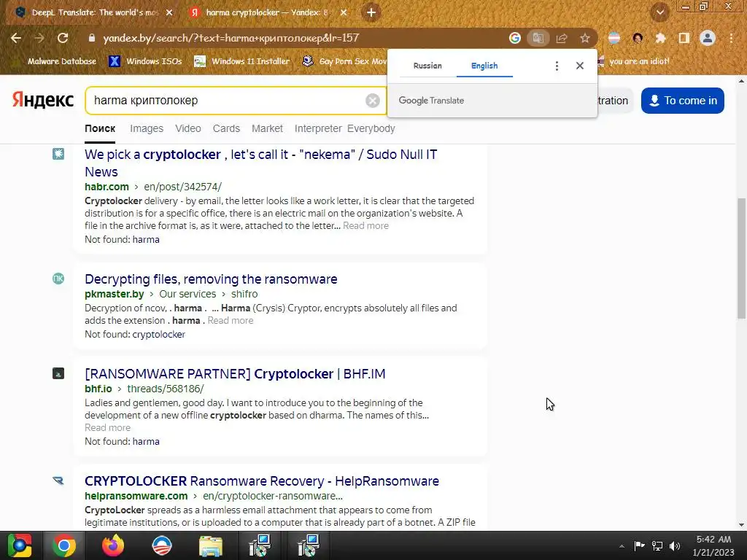Open Chrome from the taskbar
The height and width of the screenshot is (560, 747).
pyautogui.click(x=64, y=545)
